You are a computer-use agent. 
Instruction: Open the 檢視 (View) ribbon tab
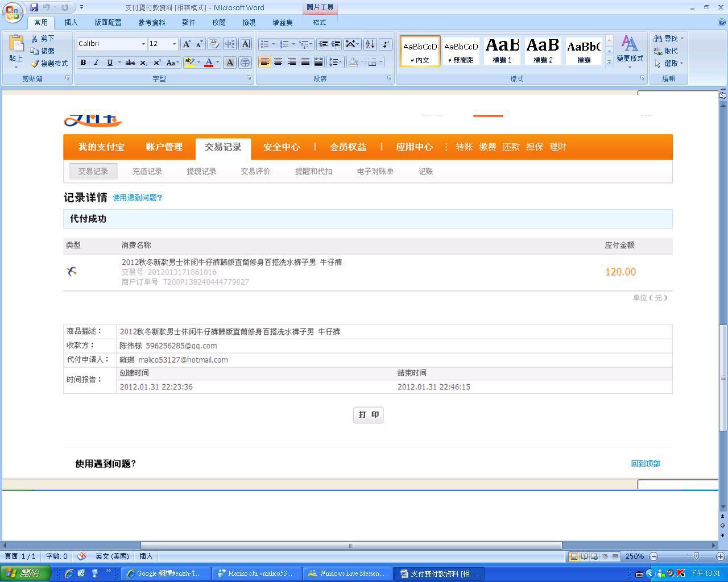tap(249, 23)
